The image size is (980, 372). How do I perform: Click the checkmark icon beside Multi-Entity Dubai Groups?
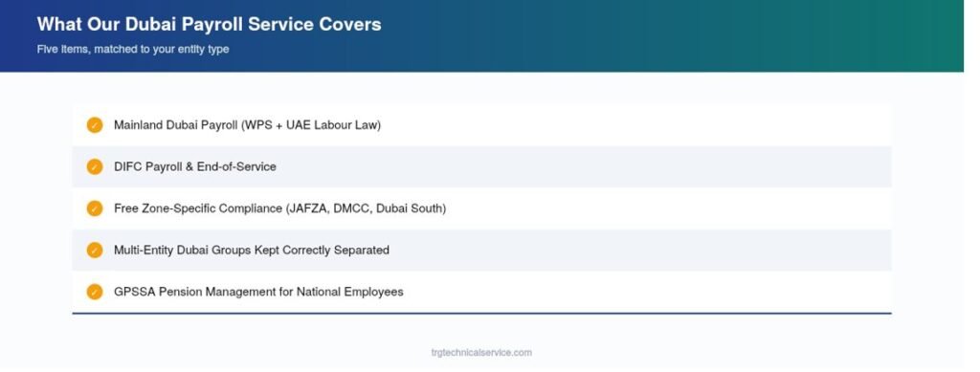pyautogui.click(x=95, y=251)
